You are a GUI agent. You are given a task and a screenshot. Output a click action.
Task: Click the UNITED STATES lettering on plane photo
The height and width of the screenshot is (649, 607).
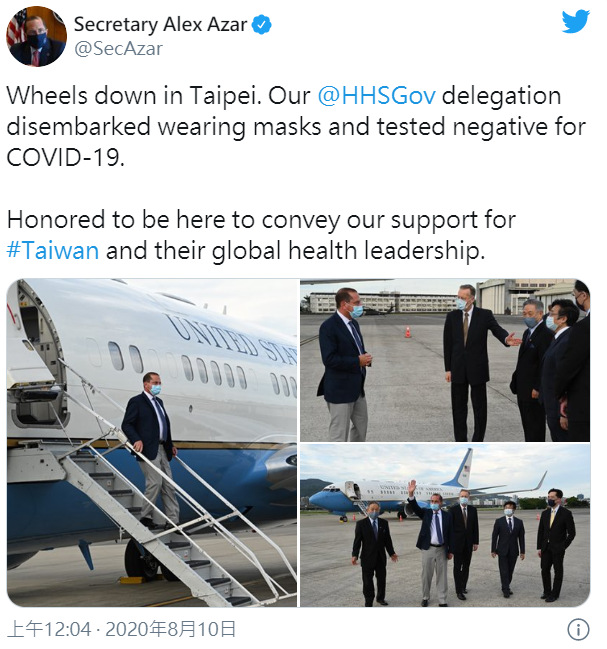pyautogui.click(x=232, y=337)
